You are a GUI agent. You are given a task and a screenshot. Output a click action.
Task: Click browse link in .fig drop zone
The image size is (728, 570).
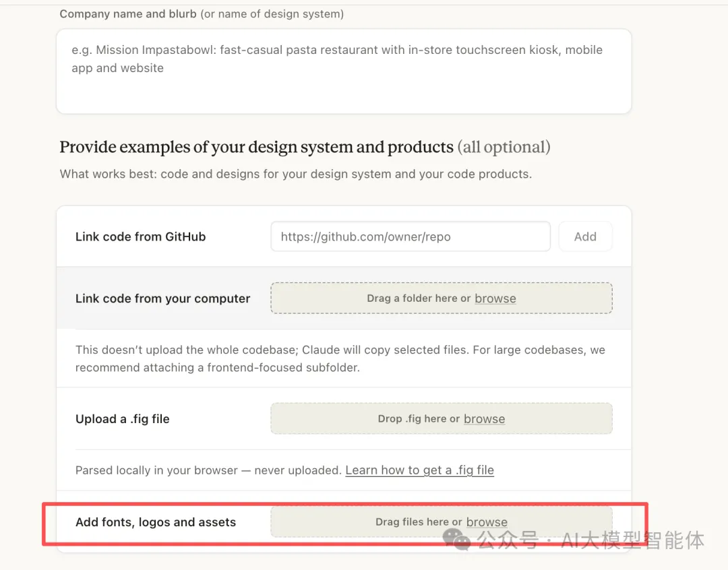click(x=484, y=418)
